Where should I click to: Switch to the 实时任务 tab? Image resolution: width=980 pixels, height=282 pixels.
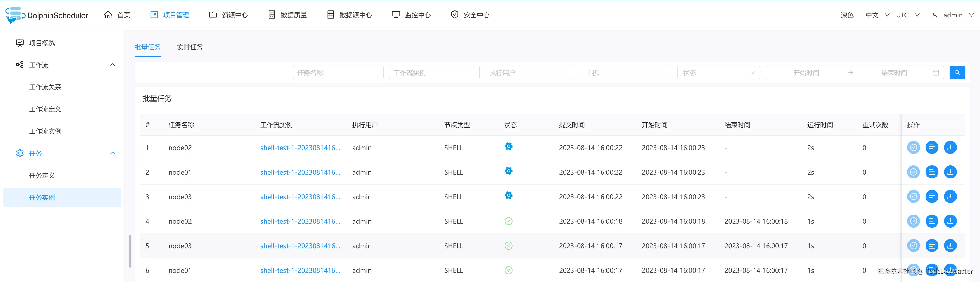click(189, 47)
